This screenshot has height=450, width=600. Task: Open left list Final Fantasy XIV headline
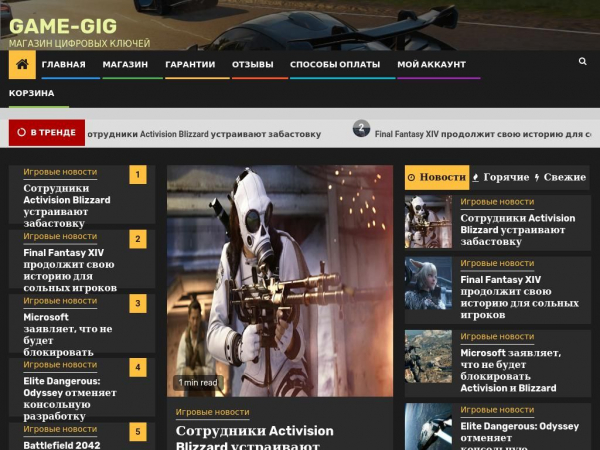(70, 270)
